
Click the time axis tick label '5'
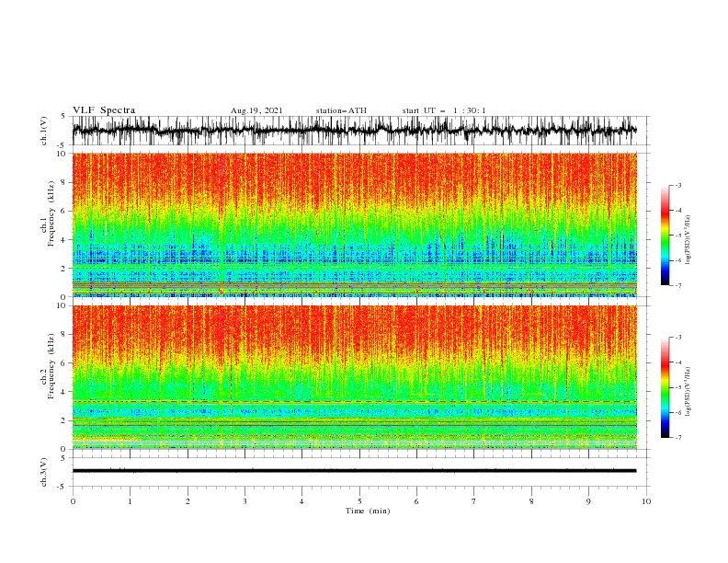coord(359,501)
